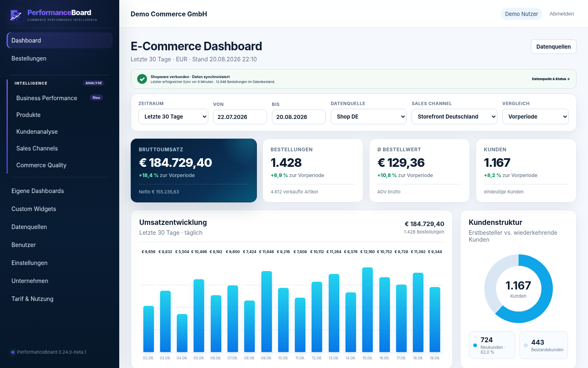Click the version text PerformanceBoard 0.24.0-beta.1
The image size is (588, 368).
click(x=51, y=352)
